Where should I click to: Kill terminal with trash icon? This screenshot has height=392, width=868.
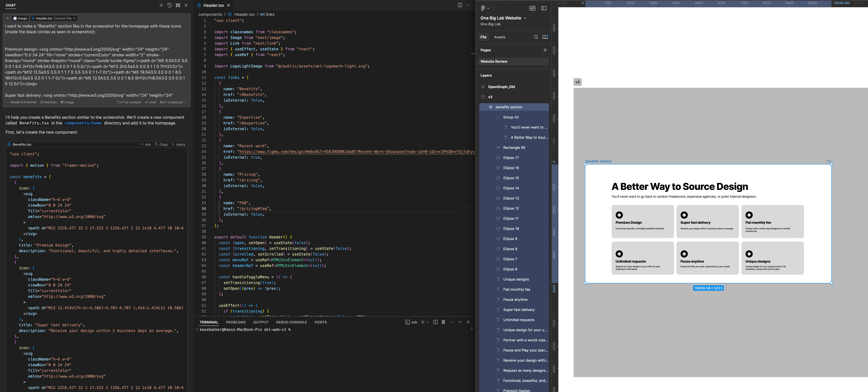point(443,322)
